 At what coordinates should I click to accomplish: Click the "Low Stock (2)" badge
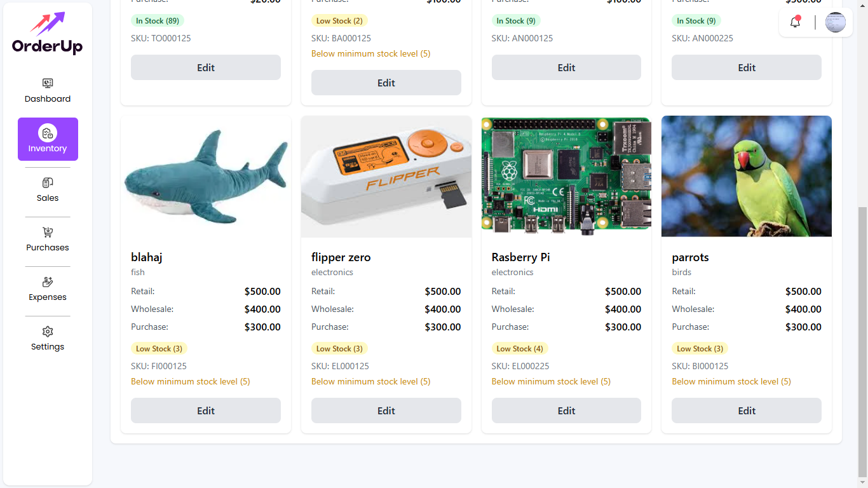pyautogui.click(x=339, y=21)
